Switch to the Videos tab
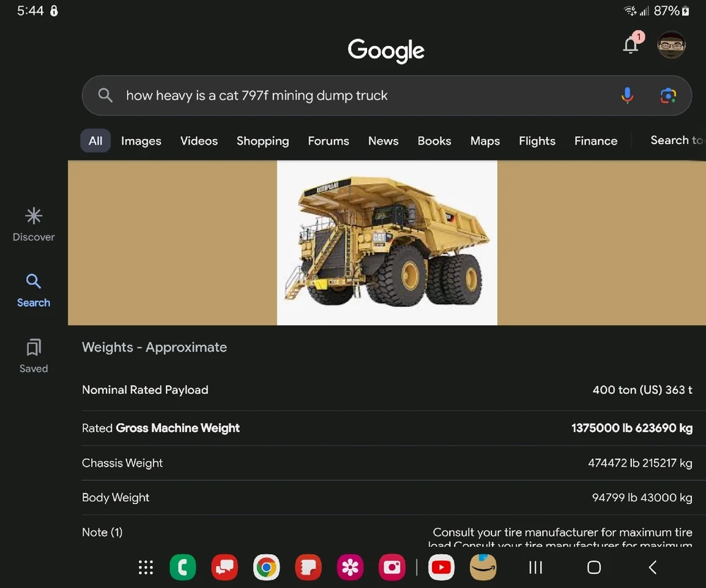Screen dimensions: 706x588 pos(199,141)
